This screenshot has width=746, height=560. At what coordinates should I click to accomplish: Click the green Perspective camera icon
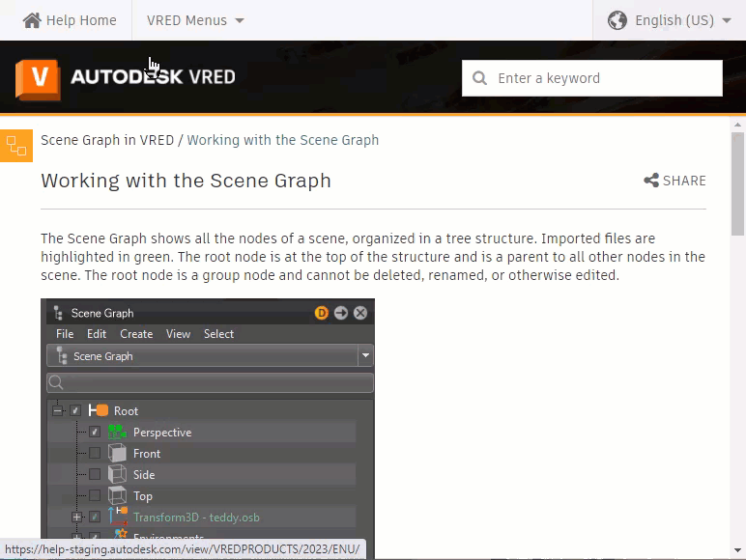[117, 432]
